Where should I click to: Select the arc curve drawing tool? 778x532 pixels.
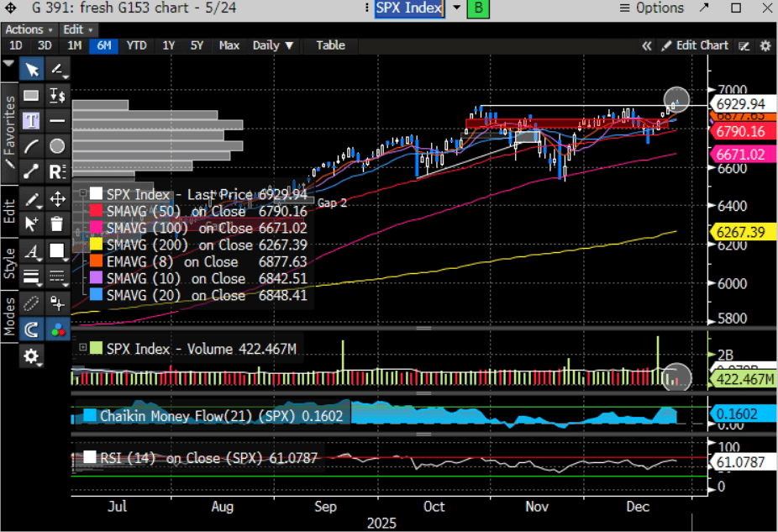[x=32, y=146]
